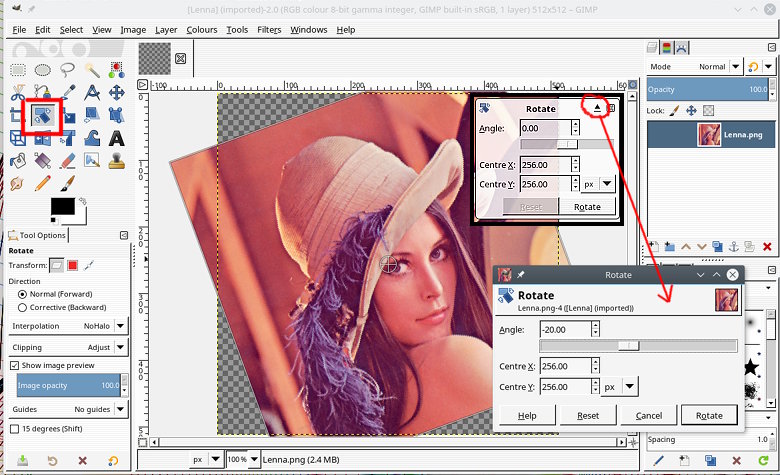Click Help in Rotate dialog

coord(527,415)
